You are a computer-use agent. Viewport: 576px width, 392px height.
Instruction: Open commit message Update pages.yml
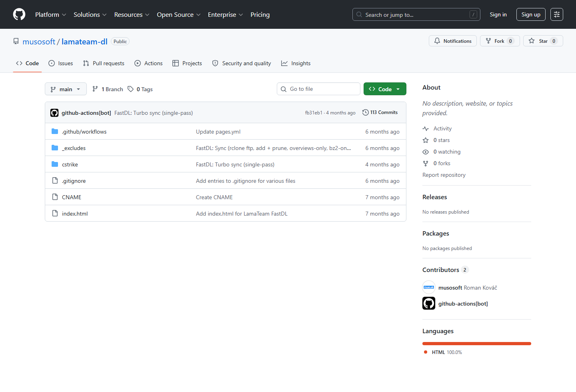pos(218,132)
